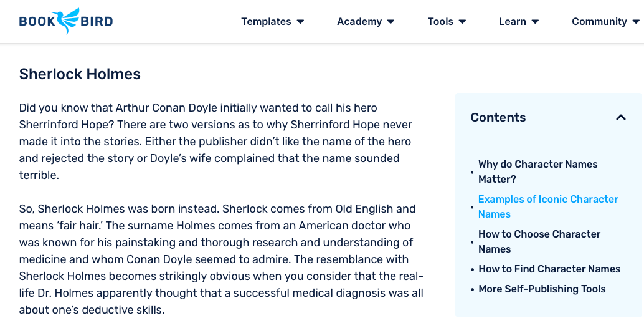Open the Academy menu

point(359,22)
